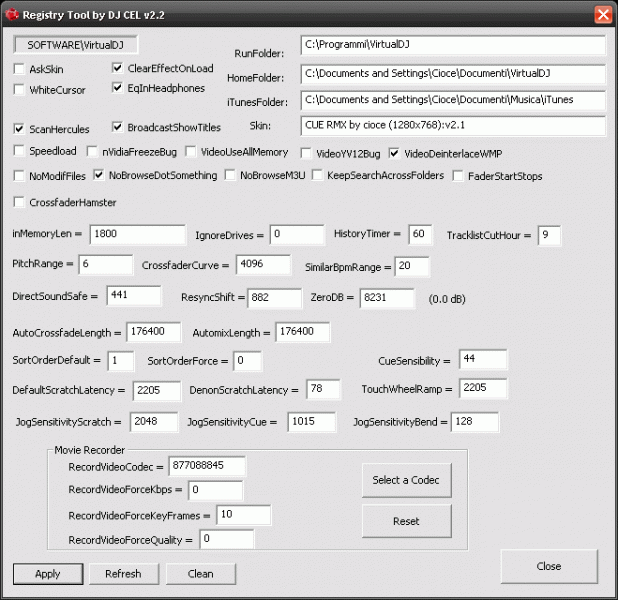Uncheck ClearEffectOnLoad
The width and height of the screenshot is (618, 600).
tap(117, 68)
